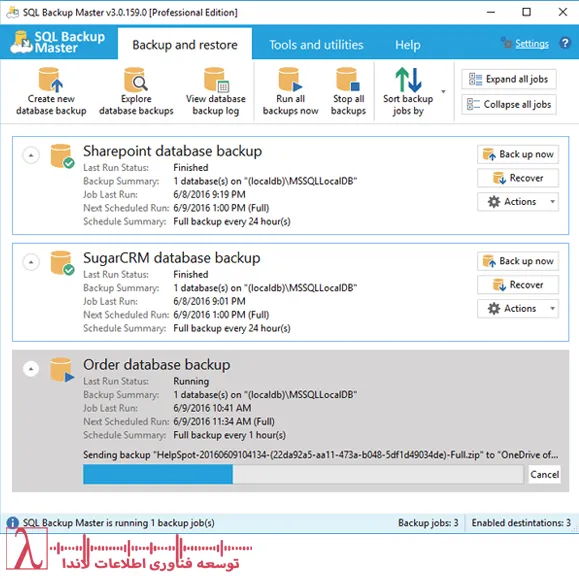This screenshot has width=579, height=579.
Task: Click the info icon in status bar
Action: pyautogui.click(x=13, y=523)
